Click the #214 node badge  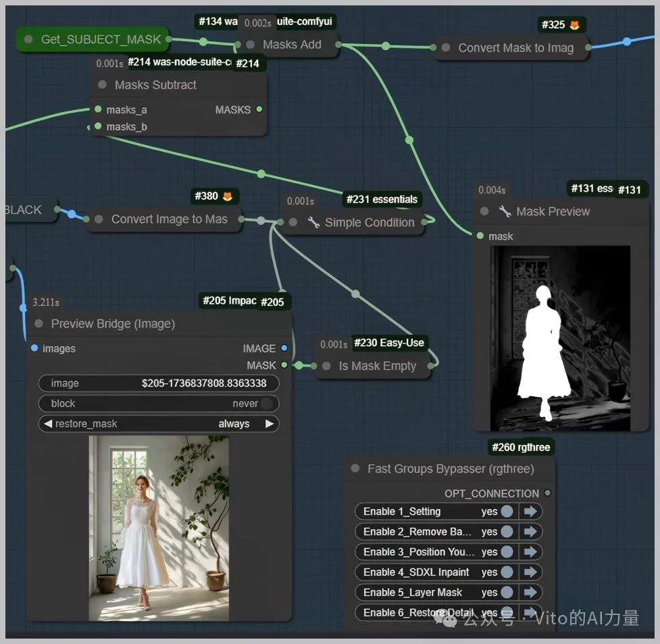click(x=247, y=63)
